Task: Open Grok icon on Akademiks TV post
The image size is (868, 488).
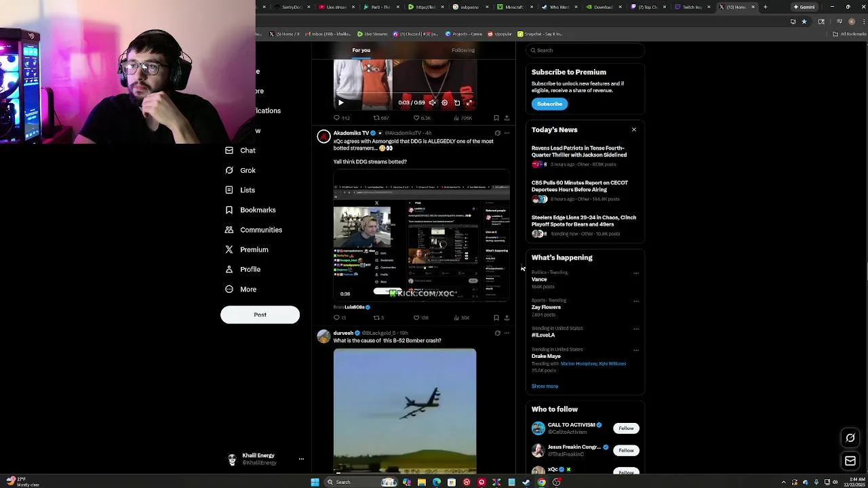Action: tap(497, 134)
